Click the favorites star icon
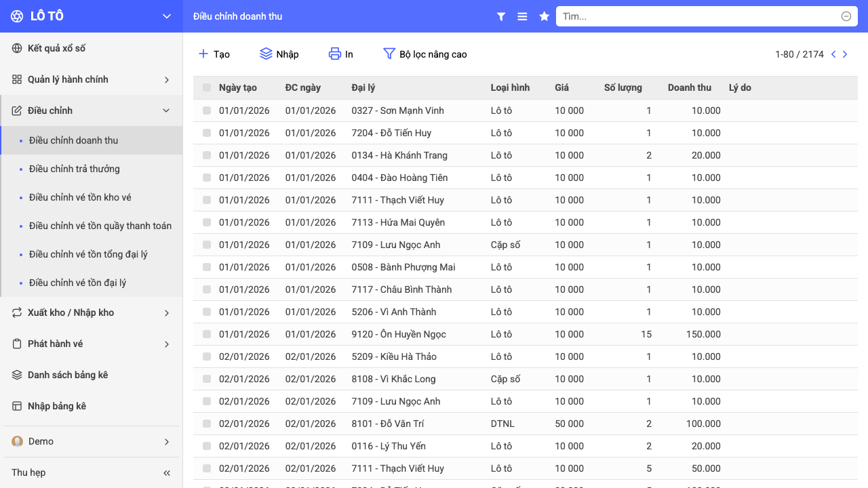This screenshot has width=868, height=488. click(544, 16)
